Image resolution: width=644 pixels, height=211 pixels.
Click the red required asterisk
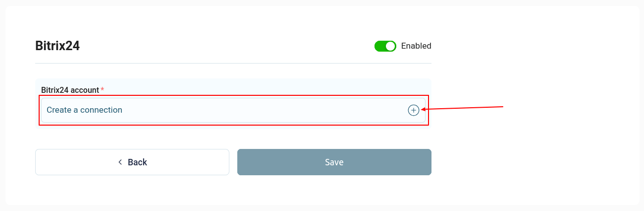click(x=102, y=90)
